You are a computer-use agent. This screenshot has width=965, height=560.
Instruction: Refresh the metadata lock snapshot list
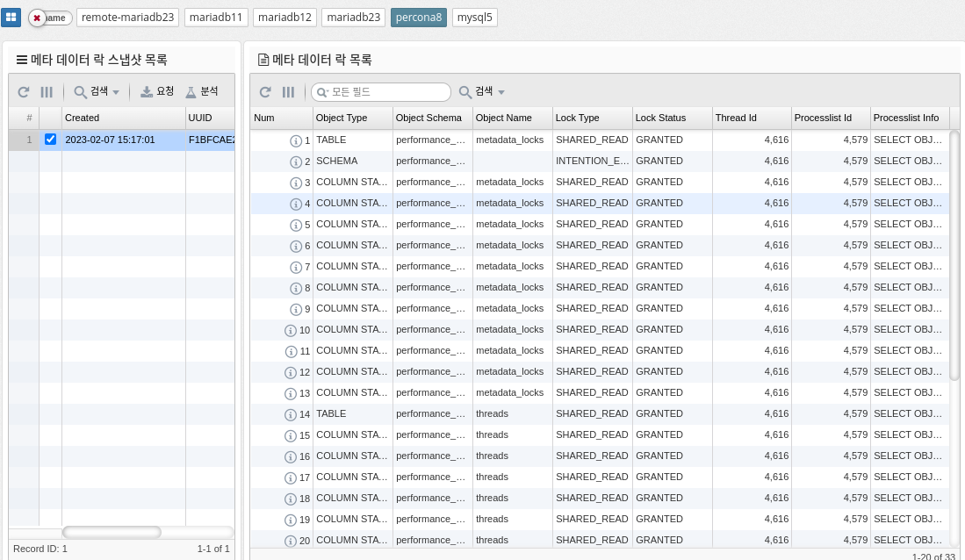24,92
